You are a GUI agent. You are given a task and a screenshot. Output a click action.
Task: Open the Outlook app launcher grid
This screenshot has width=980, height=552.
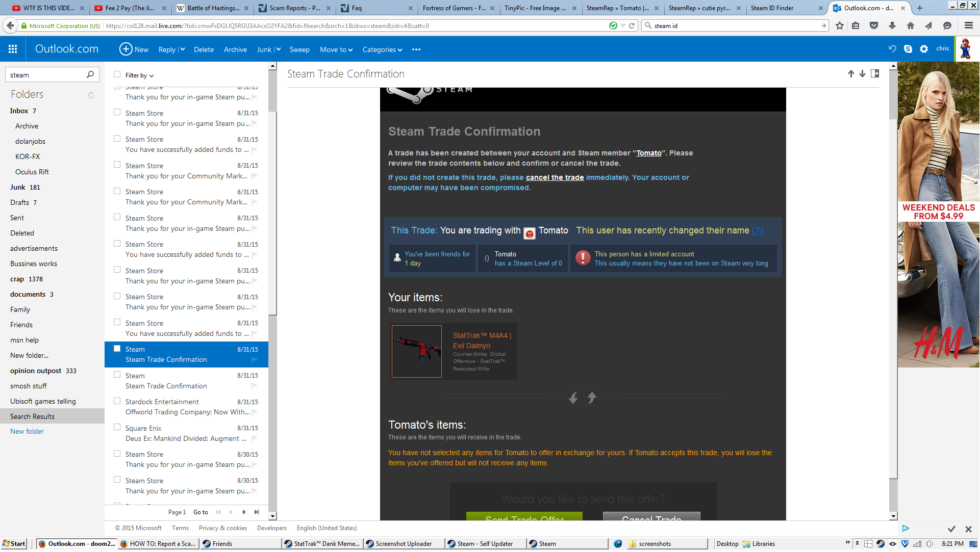coord(13,49)
